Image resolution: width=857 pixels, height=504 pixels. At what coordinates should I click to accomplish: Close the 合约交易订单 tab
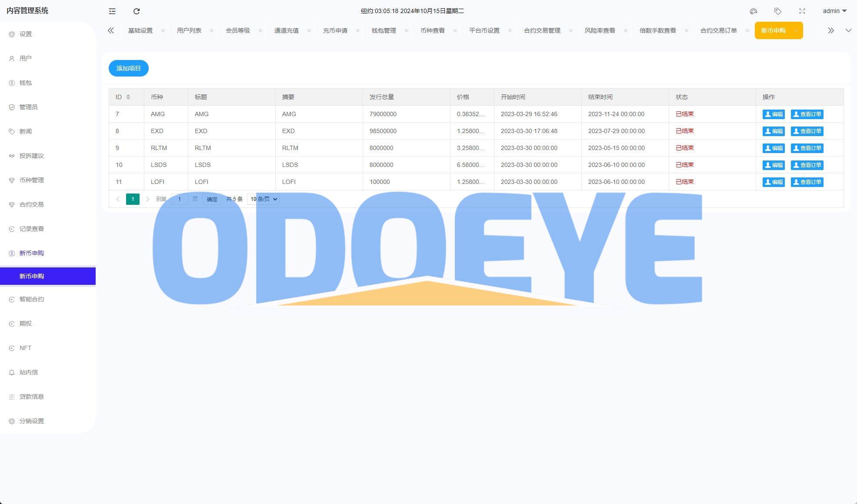point(747,30)
